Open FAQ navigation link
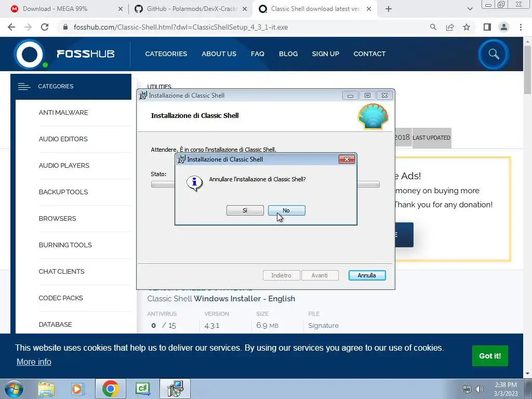Screen dimensions: 532x399 [258, 54]
